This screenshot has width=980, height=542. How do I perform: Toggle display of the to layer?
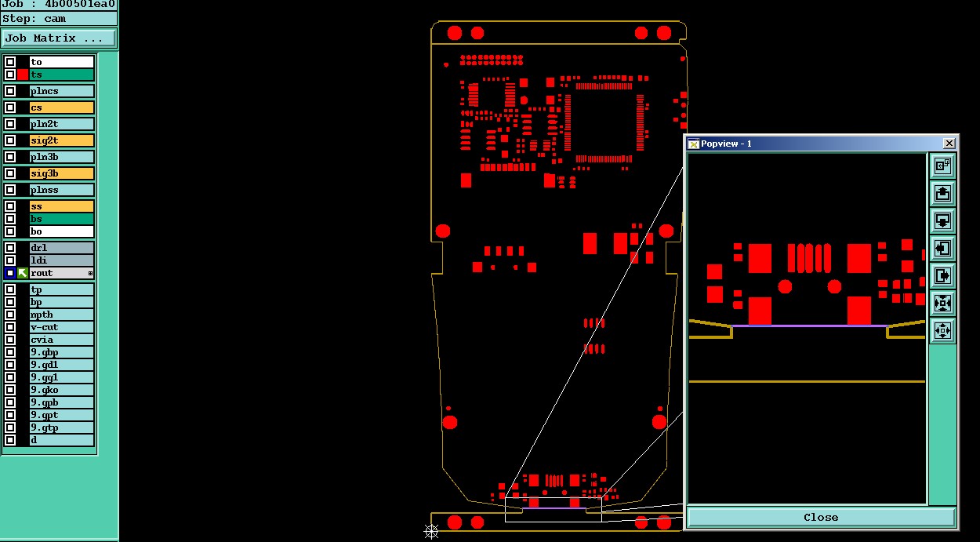tap(10, 62)
